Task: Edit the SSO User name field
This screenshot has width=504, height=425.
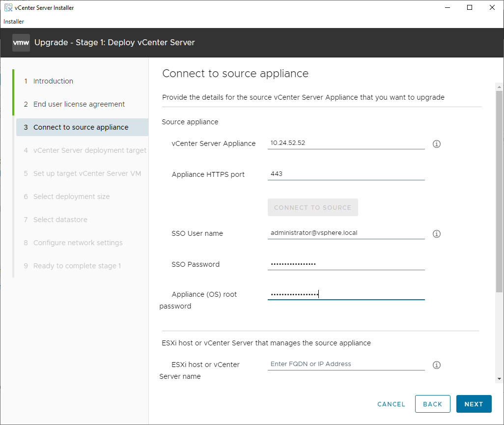Action: click(346, 233)
